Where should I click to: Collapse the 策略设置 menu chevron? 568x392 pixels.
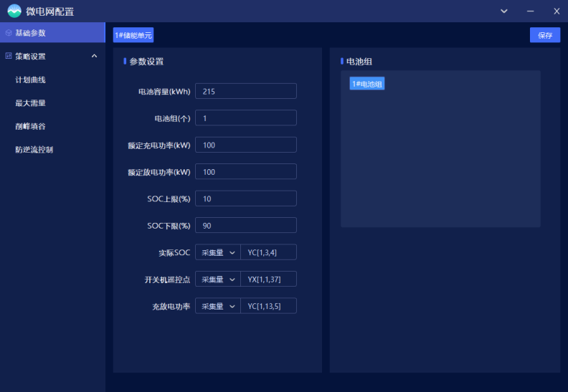(x=94, y=56)
